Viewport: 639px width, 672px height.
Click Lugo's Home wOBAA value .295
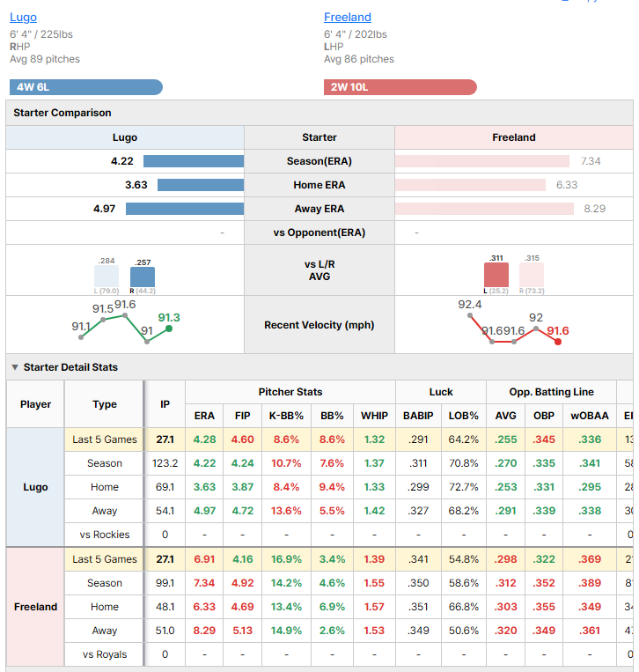point(590,487)
